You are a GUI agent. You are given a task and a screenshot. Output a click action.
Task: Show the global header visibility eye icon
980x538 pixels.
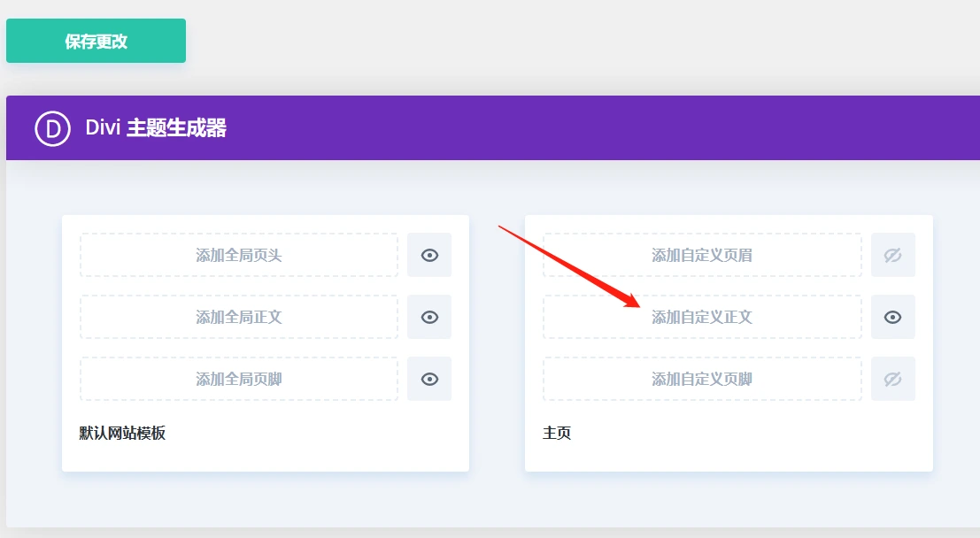tap(429, 255)
